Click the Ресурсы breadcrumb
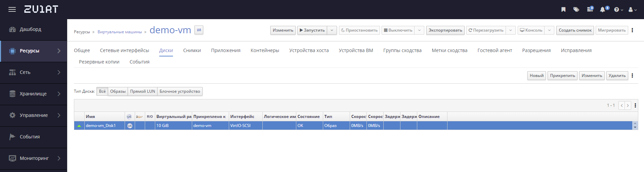 [x=82, y=32]
